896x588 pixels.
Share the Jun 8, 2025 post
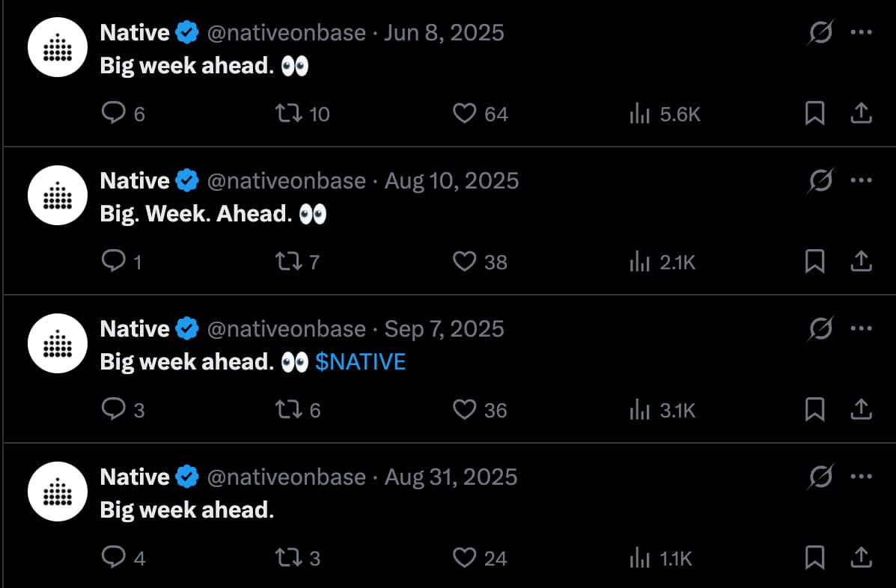tap(862, 114)
